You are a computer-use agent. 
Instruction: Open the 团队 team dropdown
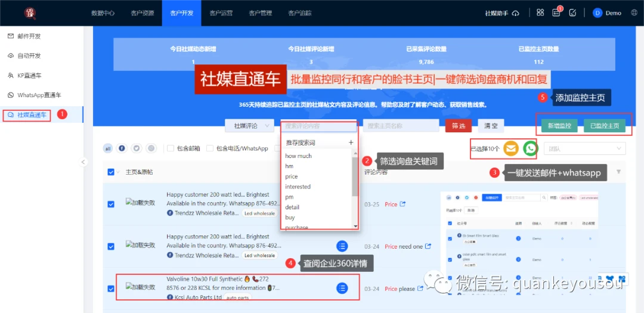pyautogui.click(x=584, y=148)
